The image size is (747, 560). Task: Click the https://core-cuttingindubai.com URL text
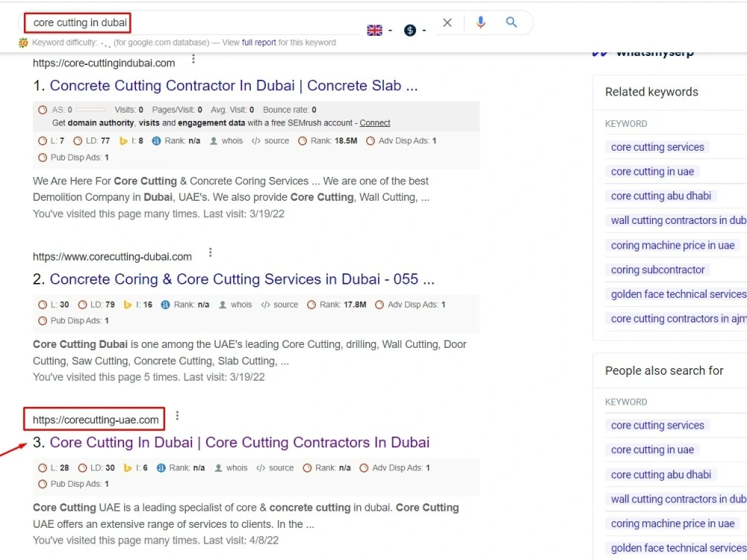[x=104, y=63]
